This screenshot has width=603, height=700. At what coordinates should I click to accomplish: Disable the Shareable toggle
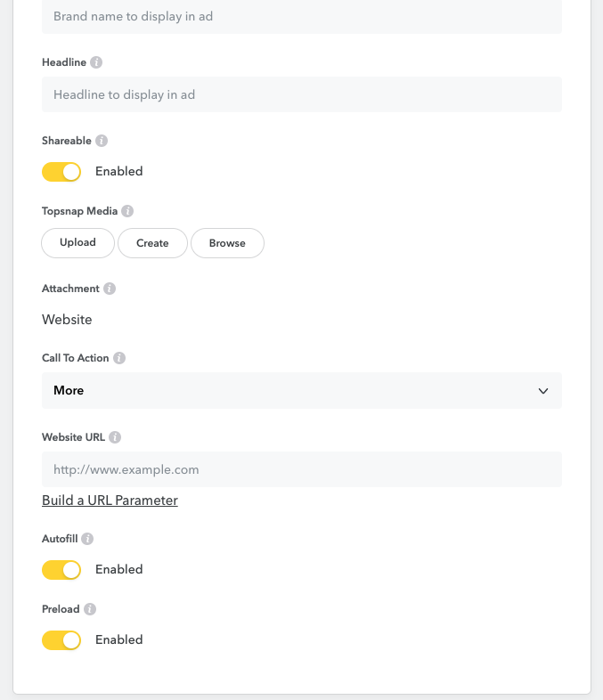point(61,171)
